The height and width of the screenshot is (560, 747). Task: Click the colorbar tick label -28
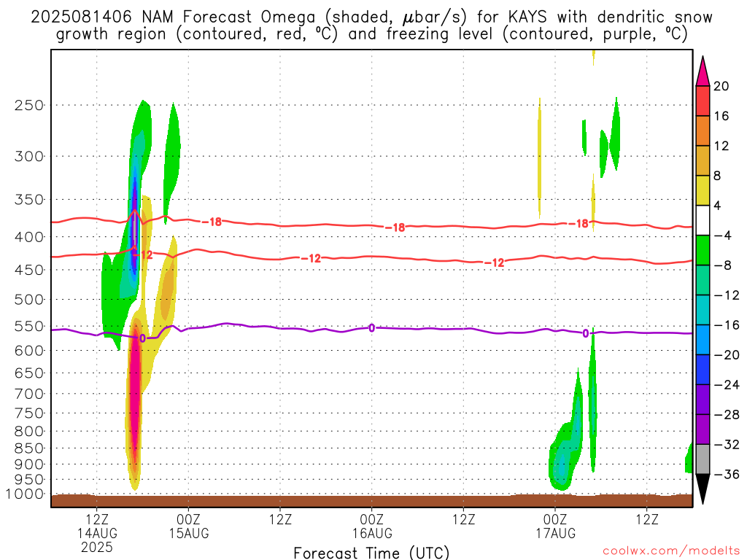(x=727, y=414)
